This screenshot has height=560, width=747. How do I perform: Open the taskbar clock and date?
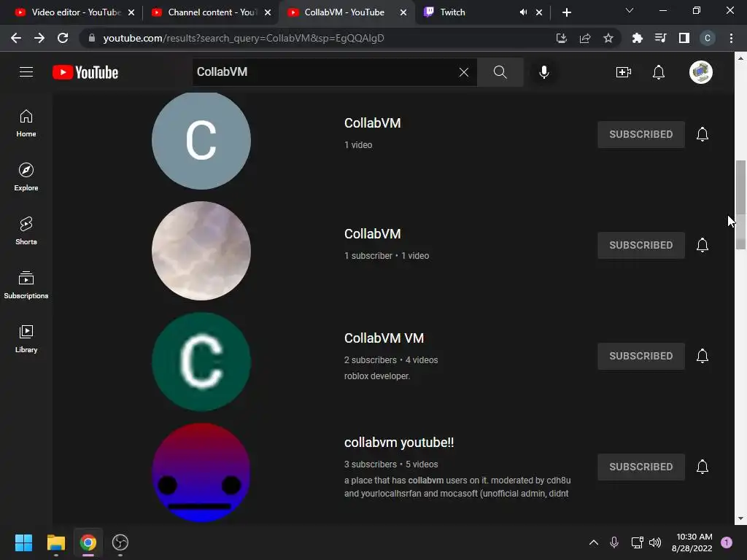pos(692,542)
